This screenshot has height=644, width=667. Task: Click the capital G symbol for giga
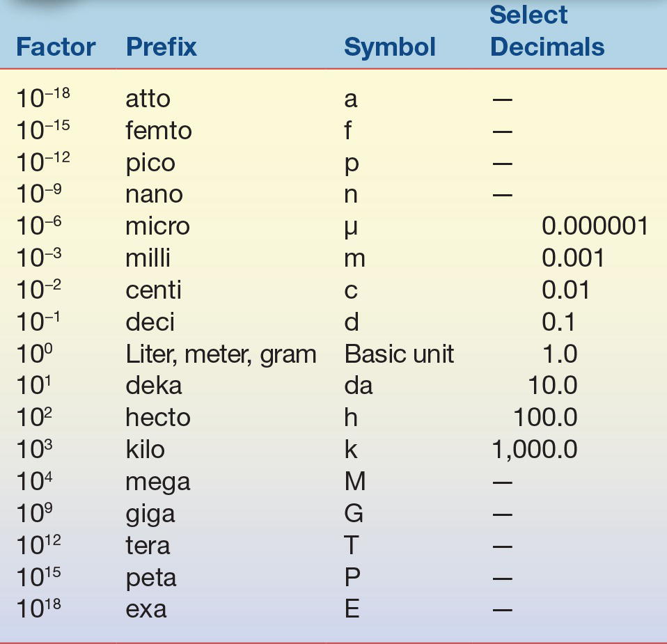pyautogui.click(x=354, y=514)
